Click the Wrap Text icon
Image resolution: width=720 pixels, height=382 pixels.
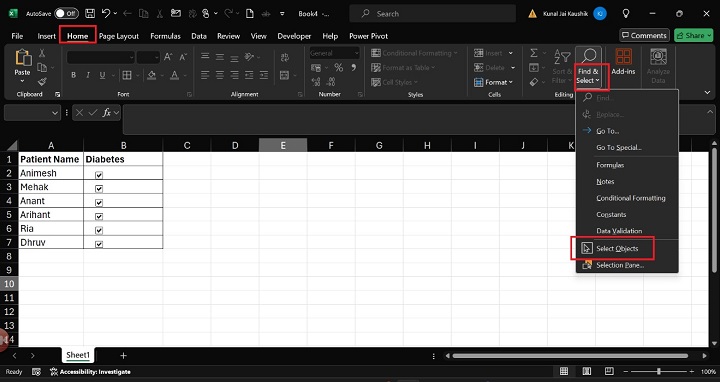click(x=285, y=57)
